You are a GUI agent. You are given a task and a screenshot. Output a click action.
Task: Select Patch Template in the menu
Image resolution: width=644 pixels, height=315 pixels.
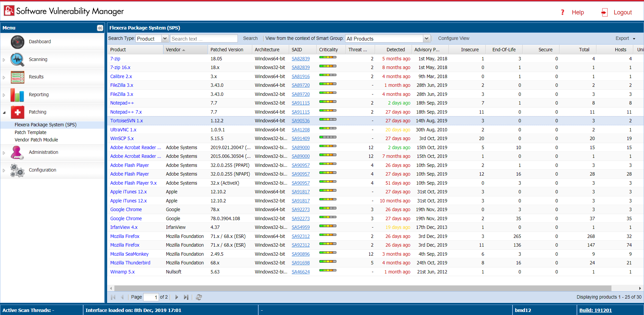pyautogui.click(x=31, y=132)
